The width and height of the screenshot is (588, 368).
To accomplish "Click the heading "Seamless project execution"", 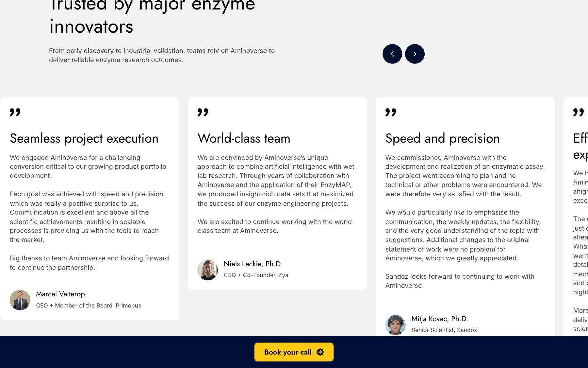I will click(x=84, y=138).
